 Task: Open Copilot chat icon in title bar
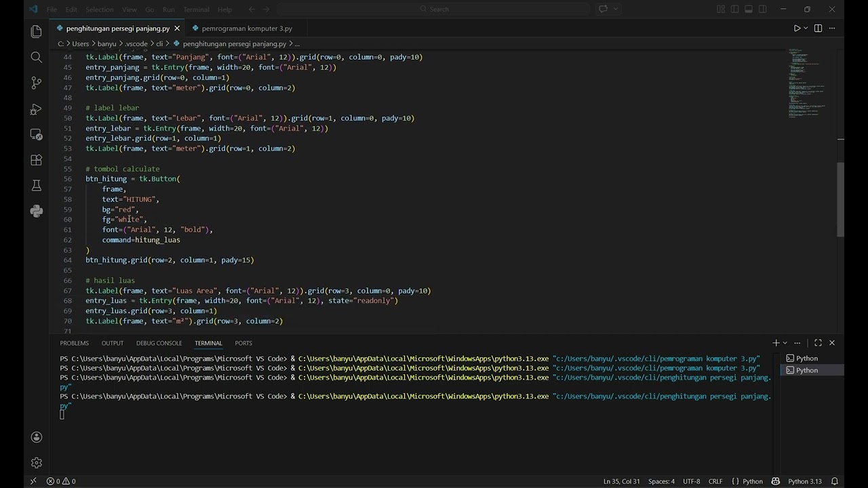tap(603, 9)
